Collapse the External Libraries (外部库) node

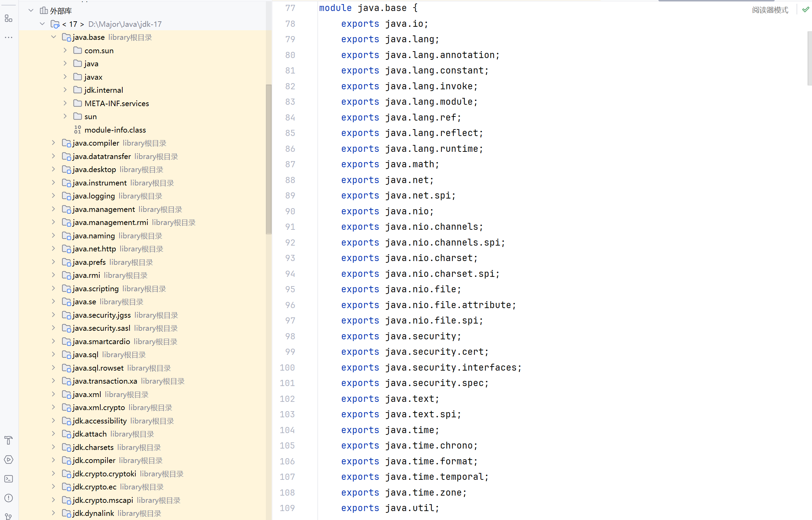31,11
